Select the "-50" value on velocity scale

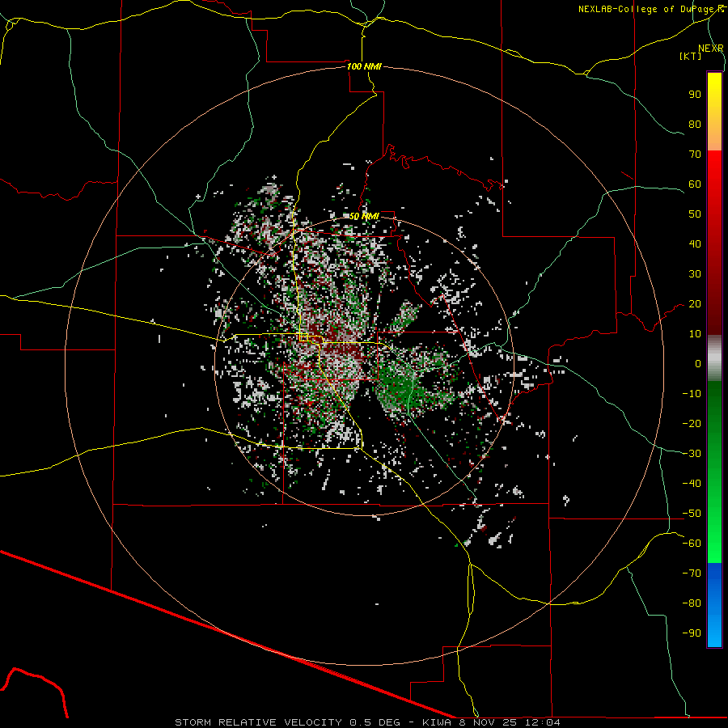pos(692,514)
